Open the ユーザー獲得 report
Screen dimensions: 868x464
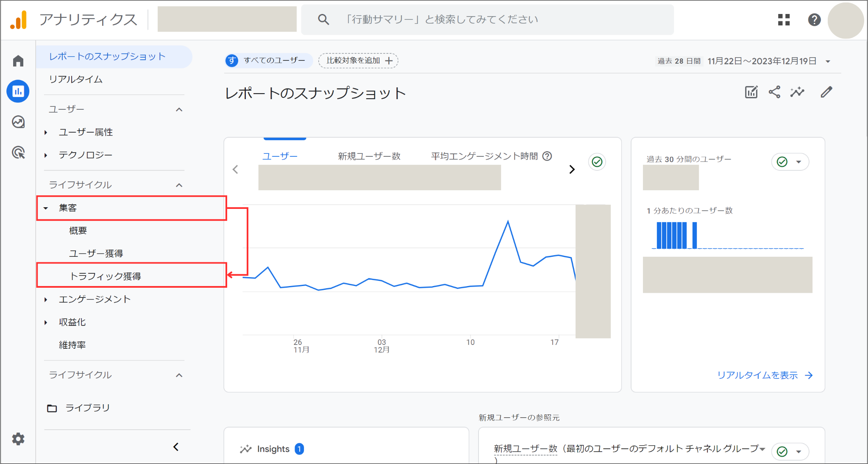[x=96, y=253]
